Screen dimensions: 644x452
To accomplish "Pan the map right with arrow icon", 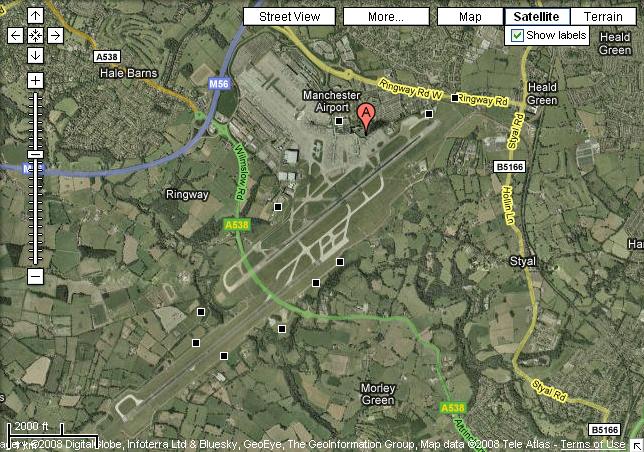I will click(55, 36).
